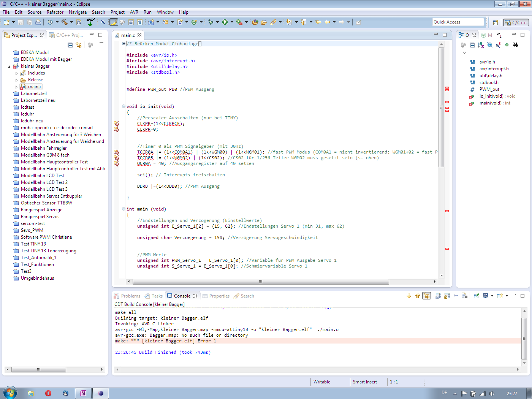This screenshot has height=399, width=532.
Task: Collapse the io_init function code fold
Action: 123,106
